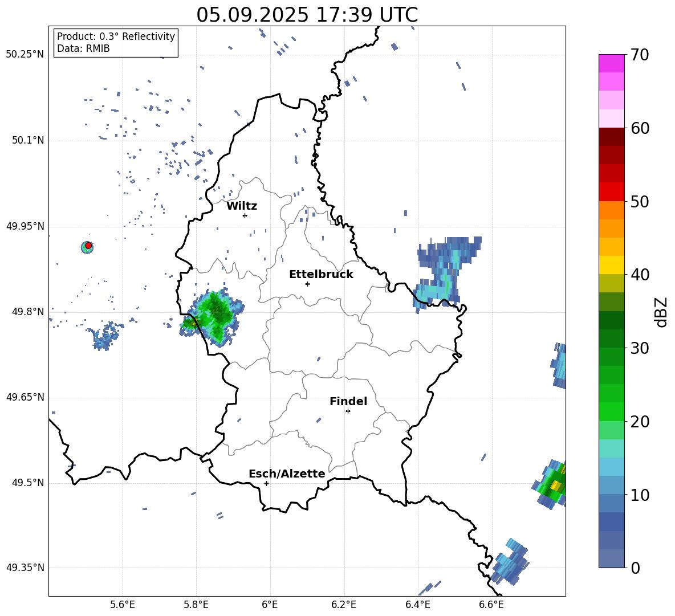675x616 pixels.
Task: Click the 6.2°E longitude label
Action: [x=344, y=605]
